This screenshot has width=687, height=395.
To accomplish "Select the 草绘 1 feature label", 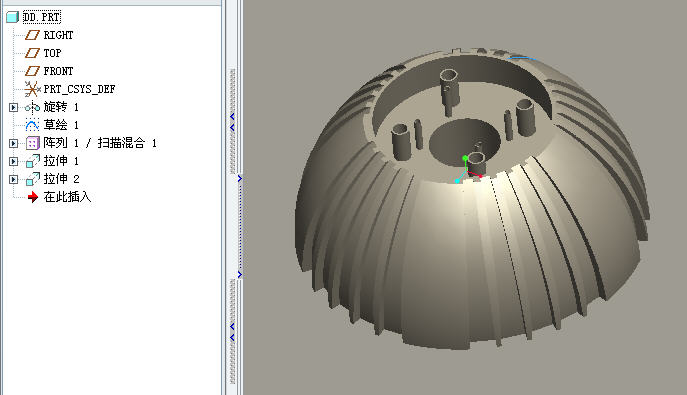I will tap(61, 125).
